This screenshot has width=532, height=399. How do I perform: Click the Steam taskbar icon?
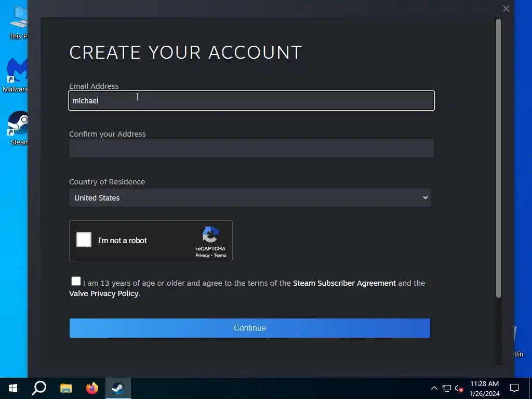pos(118,388)
